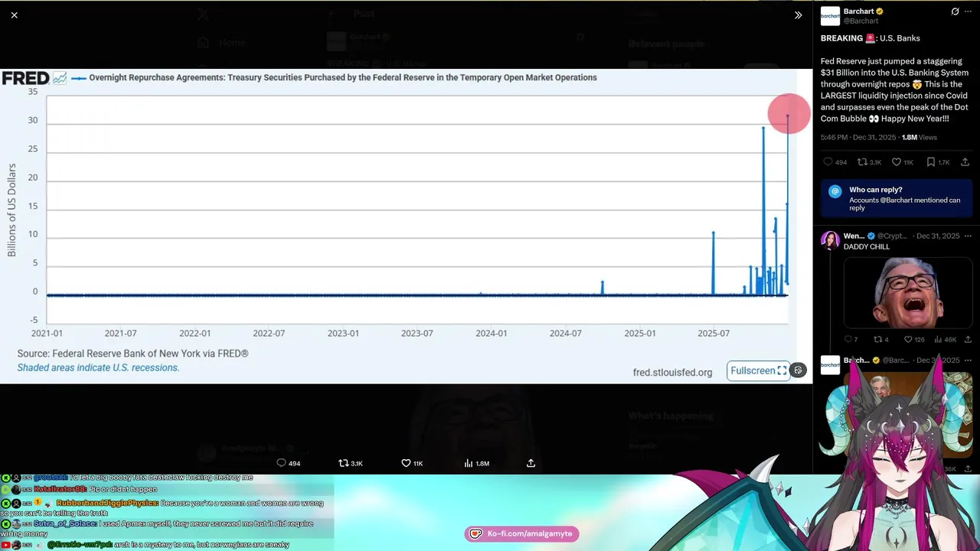Click share icon under the main post in sidebar
This screenshot has width=980, height=551.
tap(965, 162)
